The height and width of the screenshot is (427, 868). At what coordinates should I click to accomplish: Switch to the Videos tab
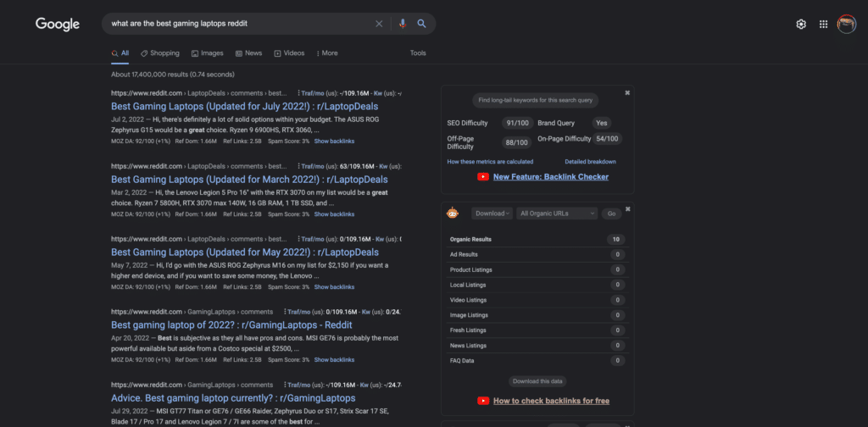tap(290, 53)
